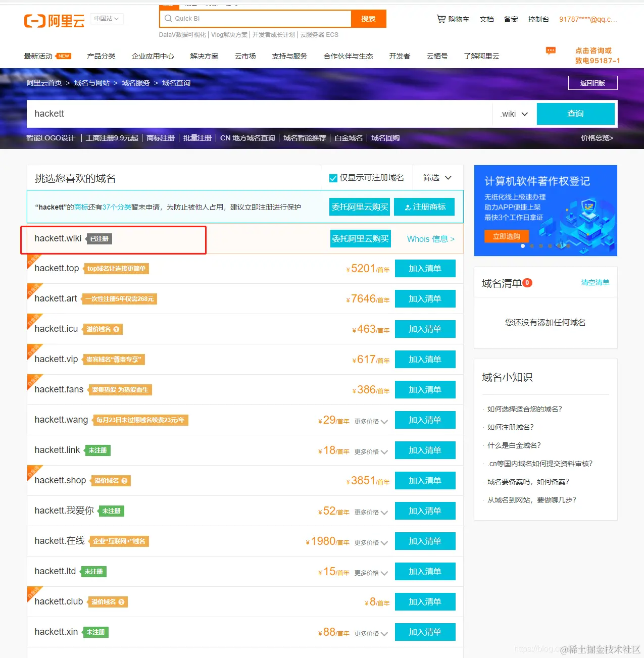Open 云市场 menu
The width and height of the screenshot is (644, 658).
(x=245, y=56)
